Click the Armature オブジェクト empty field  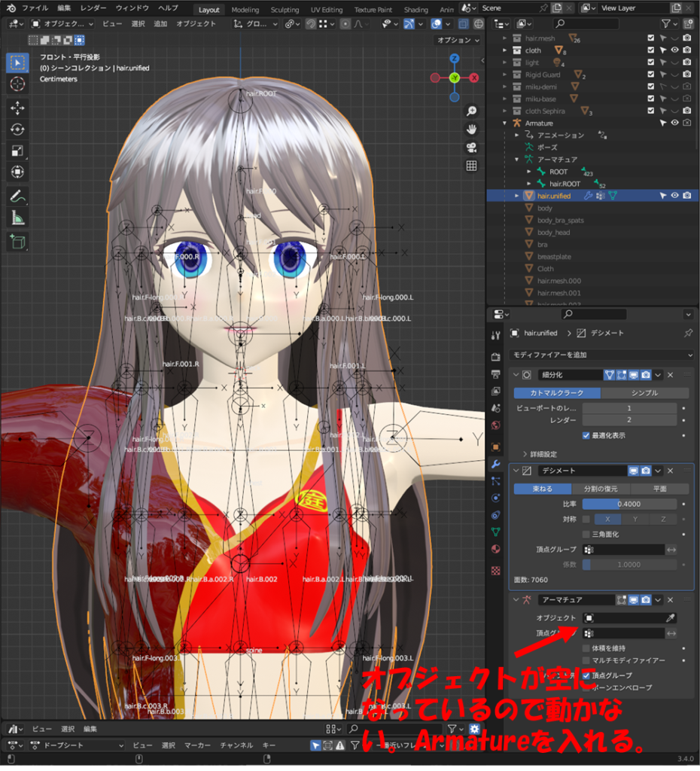tap(624, 618)
